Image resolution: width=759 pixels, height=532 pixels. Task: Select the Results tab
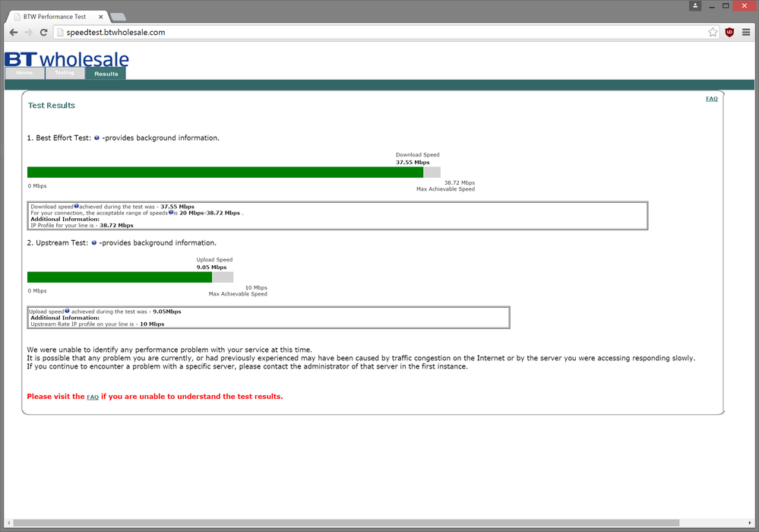click(106, 74)
